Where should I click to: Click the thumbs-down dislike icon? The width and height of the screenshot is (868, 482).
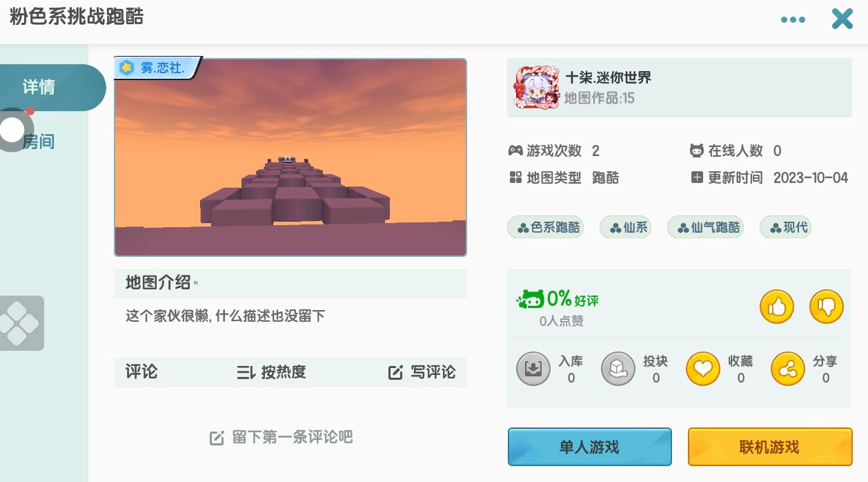(x=827, y=307)
